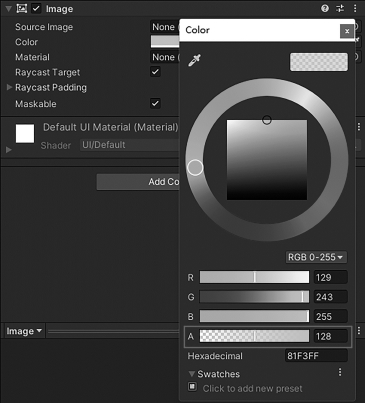This screenshot has height=403, width=365.
Task: Pick a color with the eyedropper tool
Action: point(194,60)
